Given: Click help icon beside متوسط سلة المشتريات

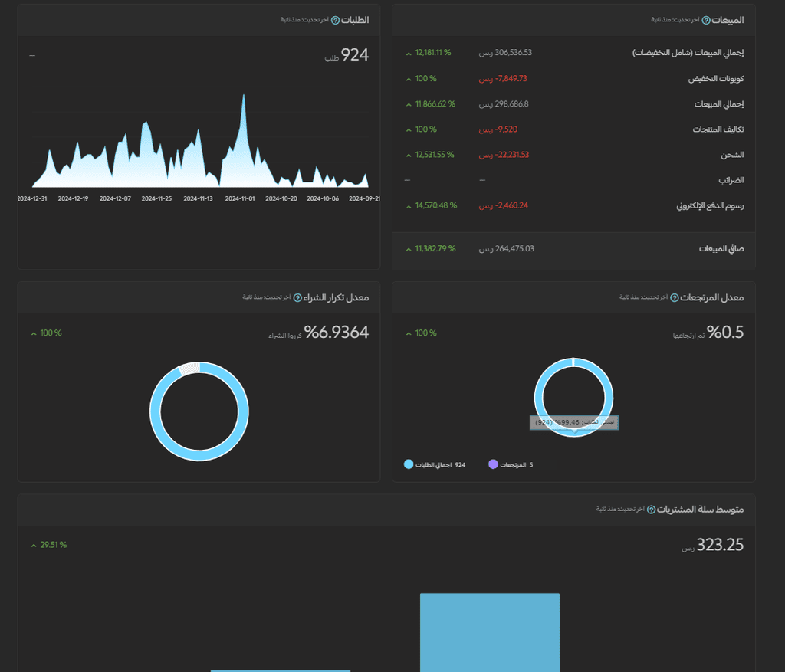Looking at the screenshot, I should (x=652, y=510).
